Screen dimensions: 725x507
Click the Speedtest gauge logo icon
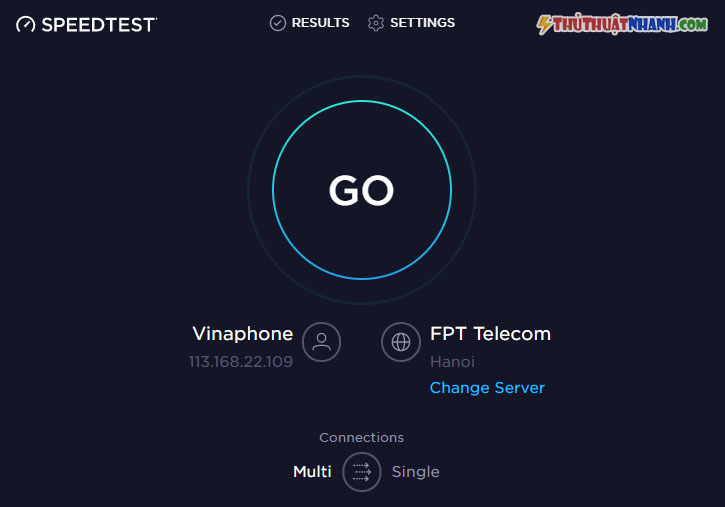[x=25, y=24]
